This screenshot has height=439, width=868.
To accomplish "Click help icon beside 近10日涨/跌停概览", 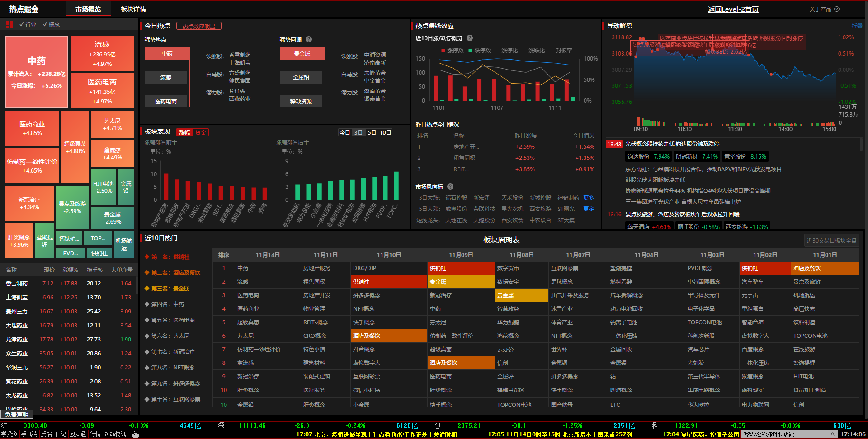I will [x=470, y=38].
